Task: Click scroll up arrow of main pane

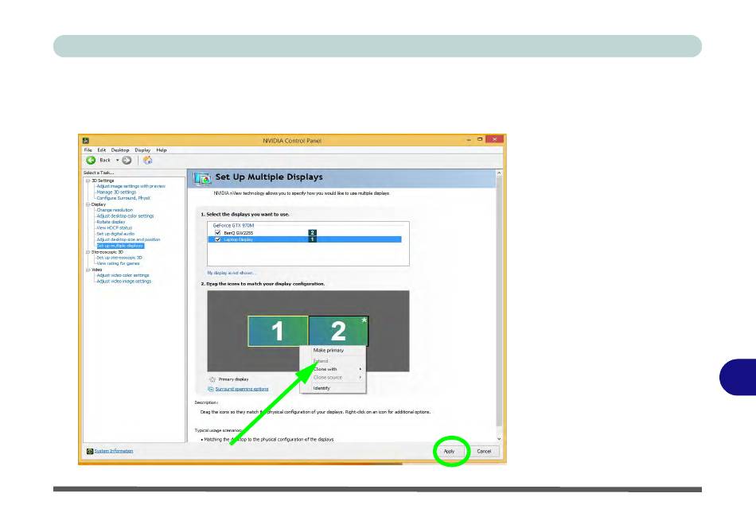Action: point(499,173)
